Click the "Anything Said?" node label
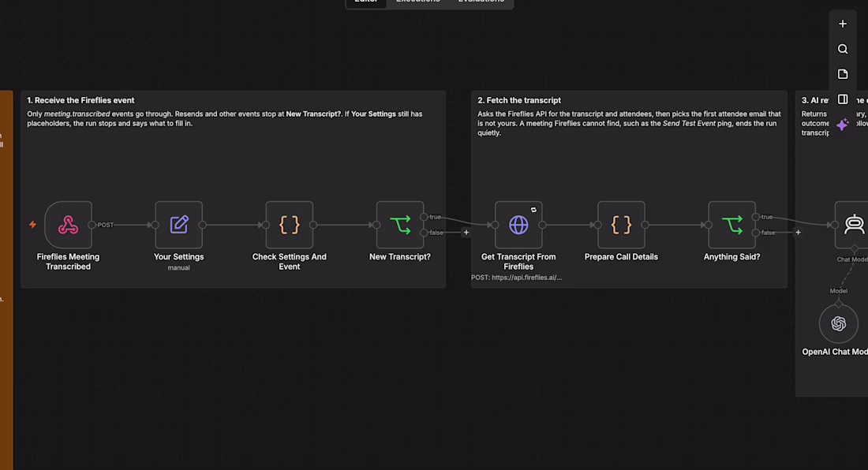 tap(731, 256)
